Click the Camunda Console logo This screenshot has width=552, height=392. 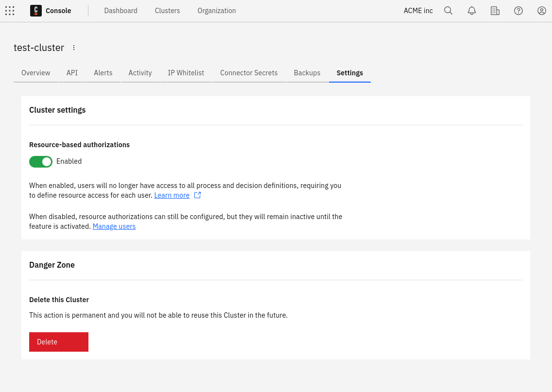point(36,11)
